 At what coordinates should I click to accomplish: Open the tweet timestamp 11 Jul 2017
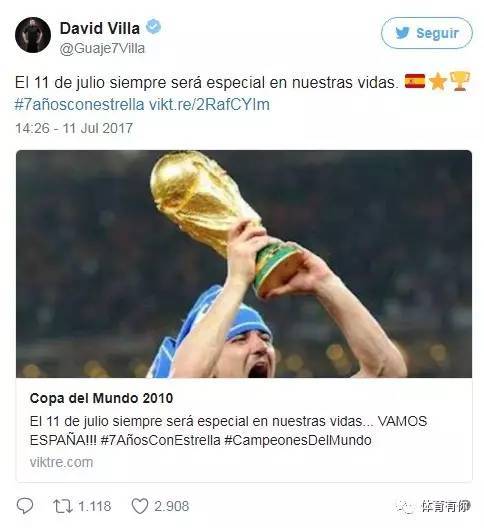[x=74, y=128]
